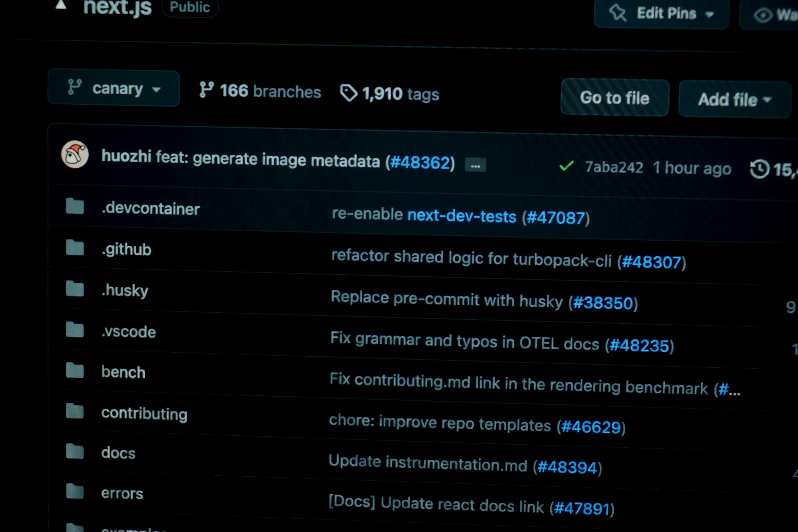This screenshot has height=532, width=798.
Task: Click huozhi's avatar image
Action: (75, 155)
